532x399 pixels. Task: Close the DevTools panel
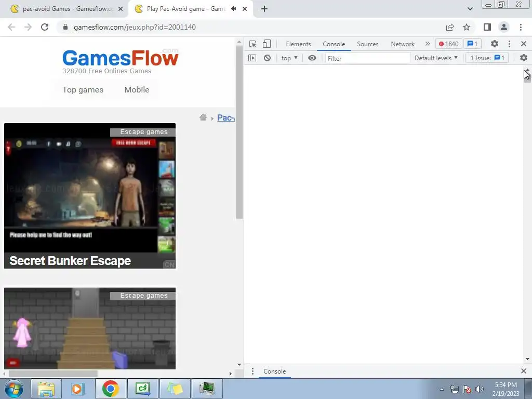(524, 44)
